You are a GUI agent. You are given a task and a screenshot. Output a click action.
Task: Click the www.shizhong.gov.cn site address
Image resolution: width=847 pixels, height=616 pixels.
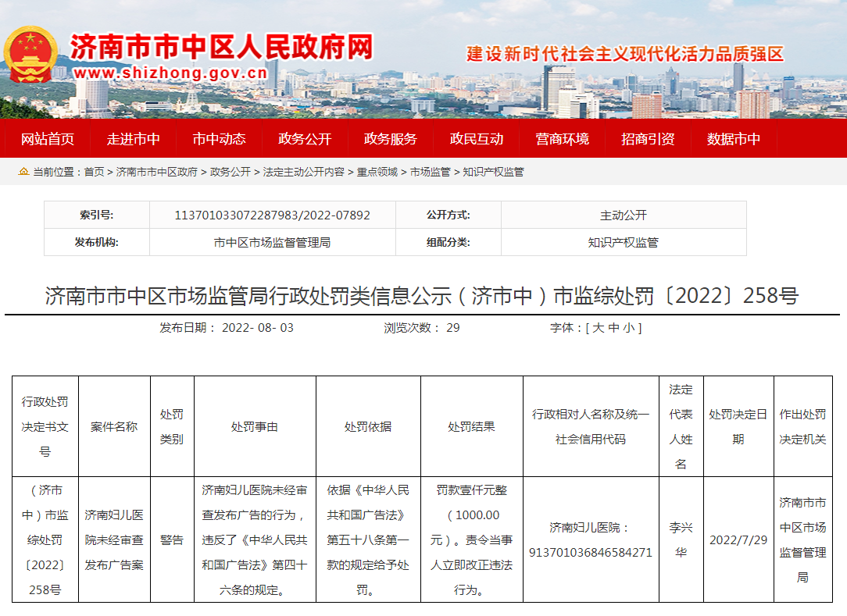(x=171, y=73)
